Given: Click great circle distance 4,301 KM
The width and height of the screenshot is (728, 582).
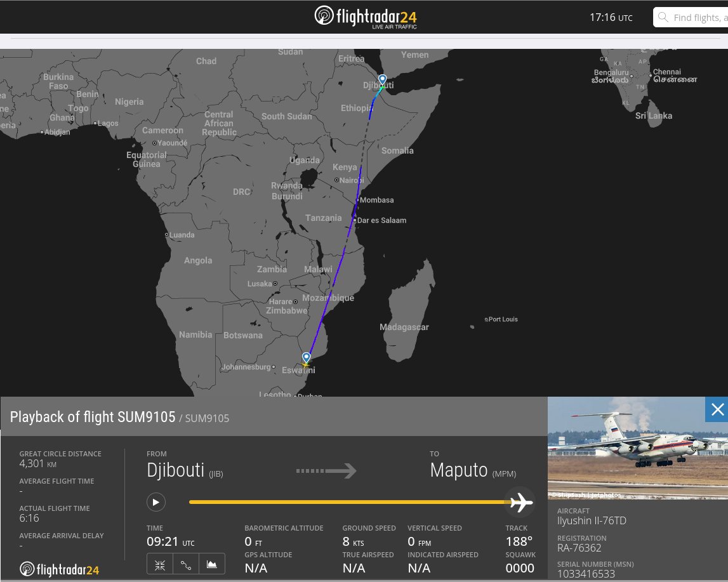Looking at the screenshot, I should pos(37,464).
